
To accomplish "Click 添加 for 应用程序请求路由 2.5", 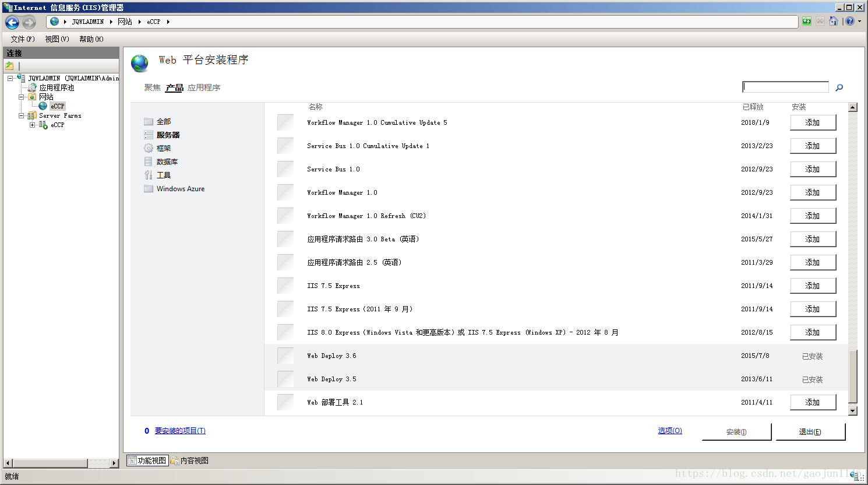I will pos(813,262).
